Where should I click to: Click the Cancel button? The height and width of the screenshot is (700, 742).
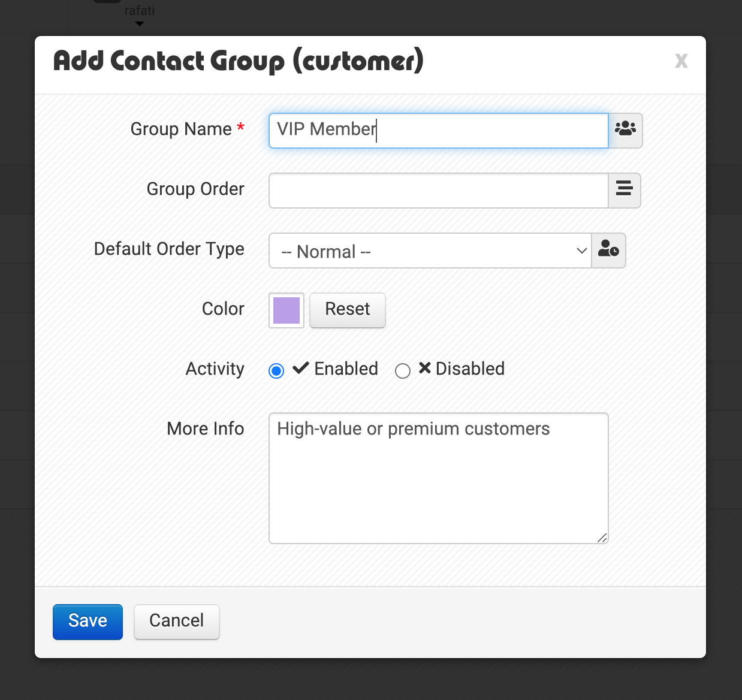click(177, 621)
